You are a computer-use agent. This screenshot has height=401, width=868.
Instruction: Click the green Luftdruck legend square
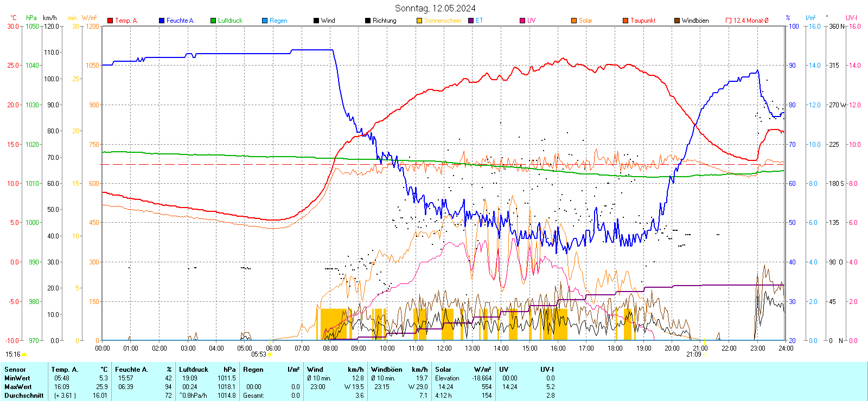point(213,21)
